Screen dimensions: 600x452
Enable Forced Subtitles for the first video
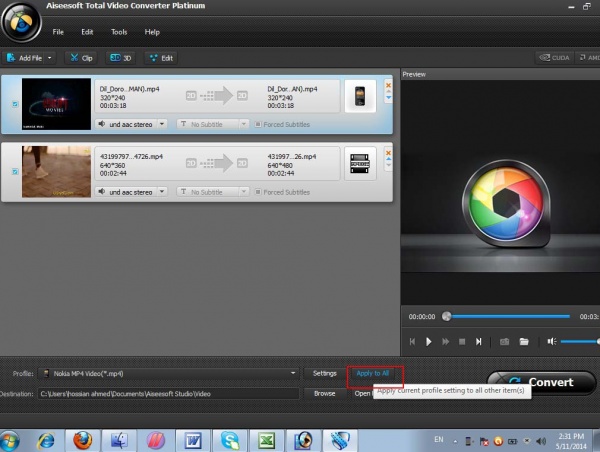[x=258, y=124]
